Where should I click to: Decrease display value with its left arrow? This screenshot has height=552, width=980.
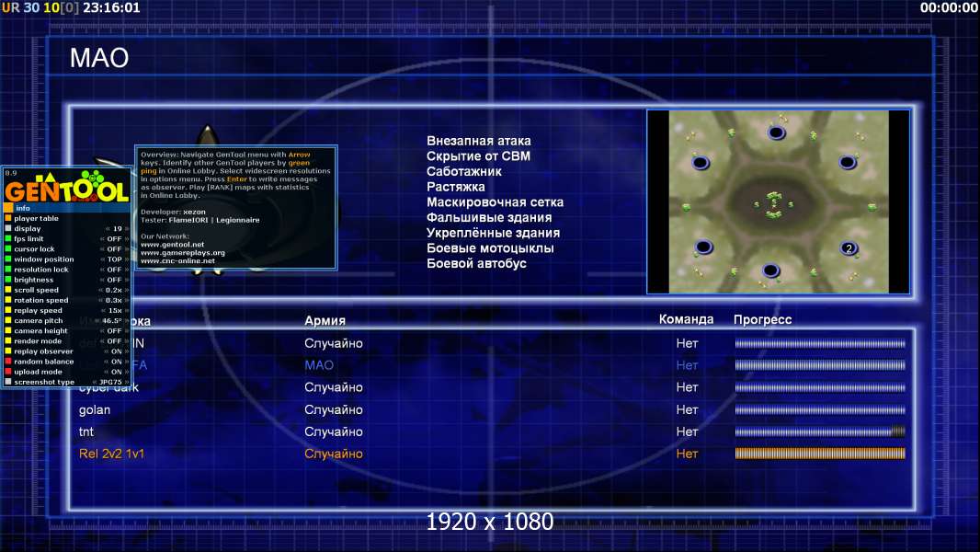(108, 229)
